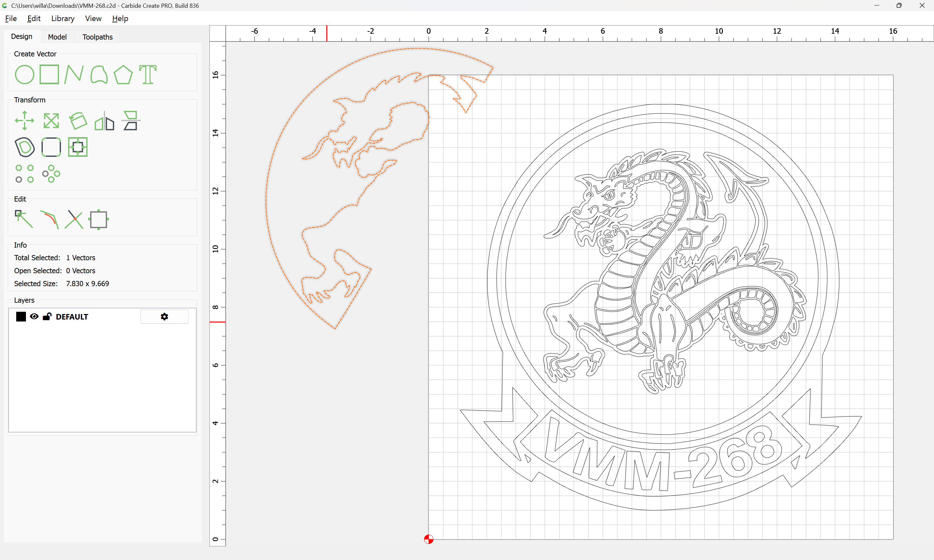
Task: Select the Trim Vectors tool
Action: 74,219
